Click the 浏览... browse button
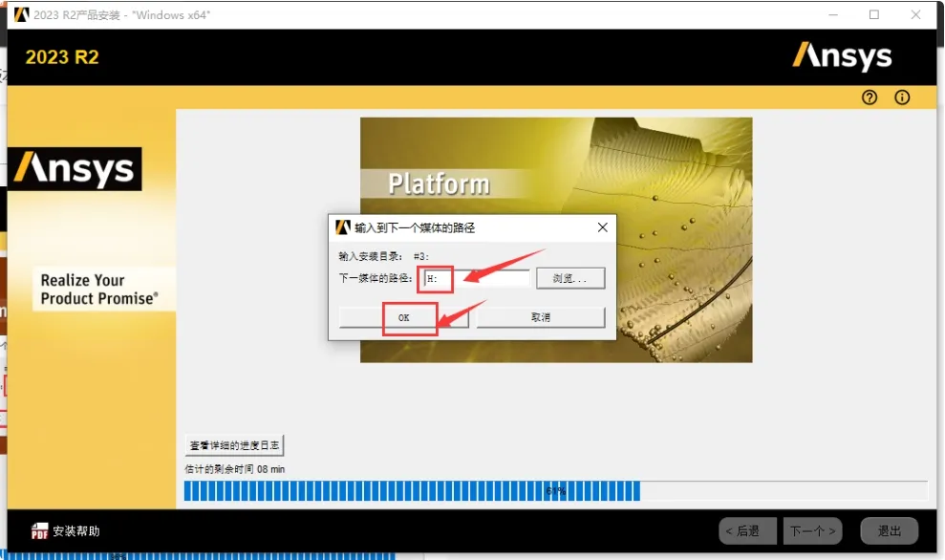Screen dimensions: 945x560 coord(570,278)
